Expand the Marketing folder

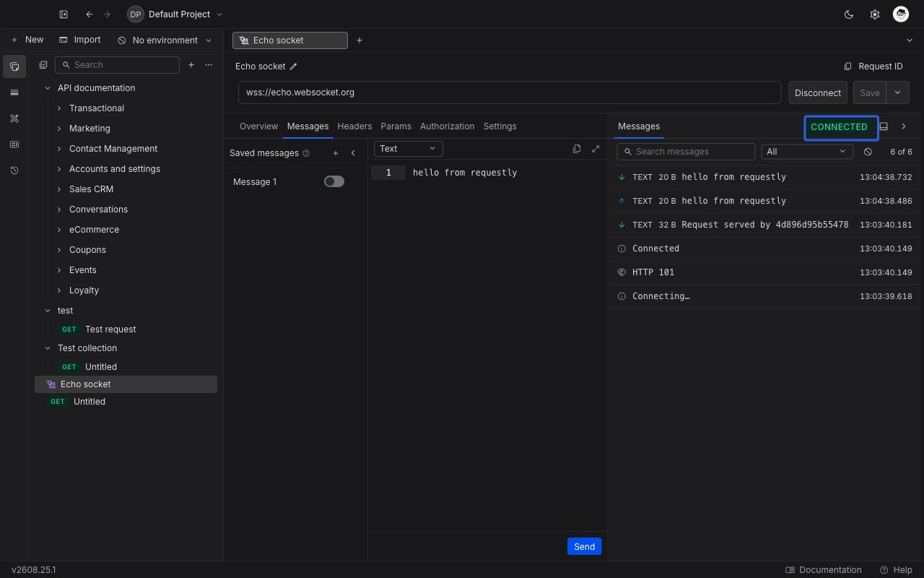click(59, 129)
